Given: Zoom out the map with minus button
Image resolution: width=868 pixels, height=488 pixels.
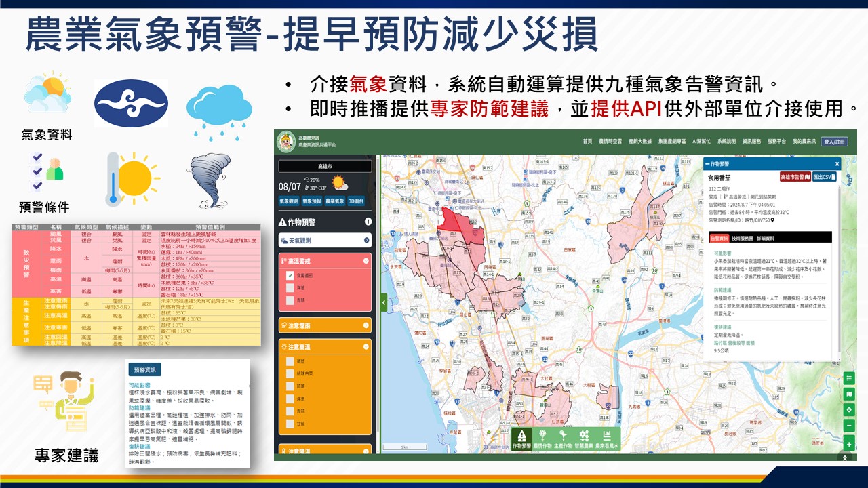Looking at the screenshot, I should [x=849, y=426].
